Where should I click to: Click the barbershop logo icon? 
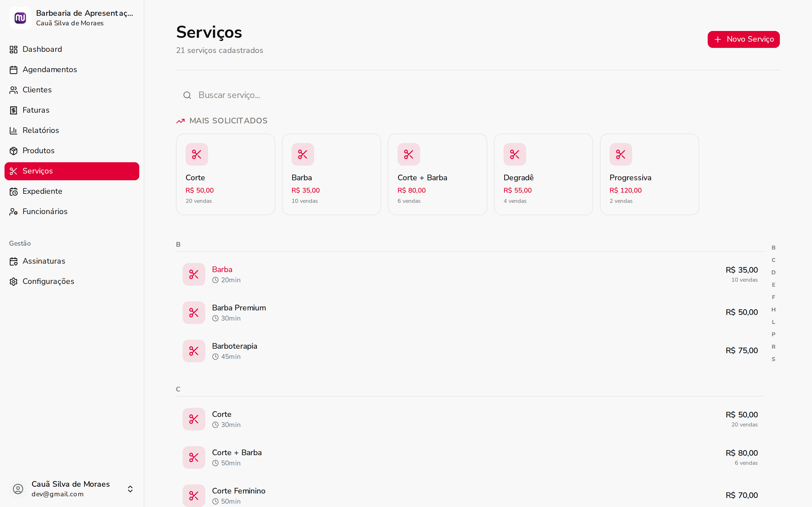pyautogui.click(x=20, y=18)
